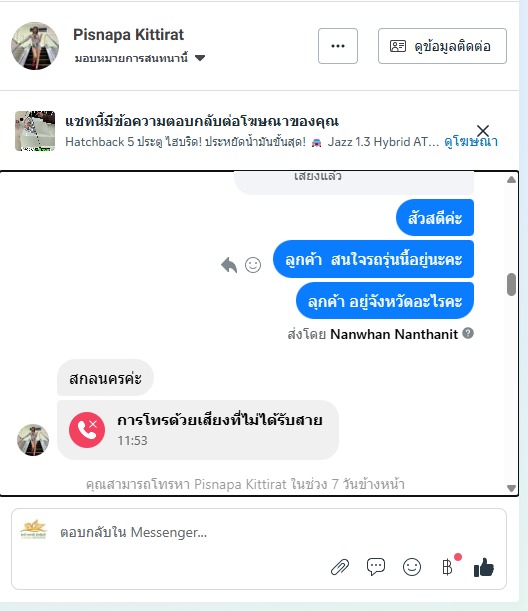The width and height of the screenshot is (528, 611).
Task: Open saved replies speech bubble icon
Action: tap(376, 567)
